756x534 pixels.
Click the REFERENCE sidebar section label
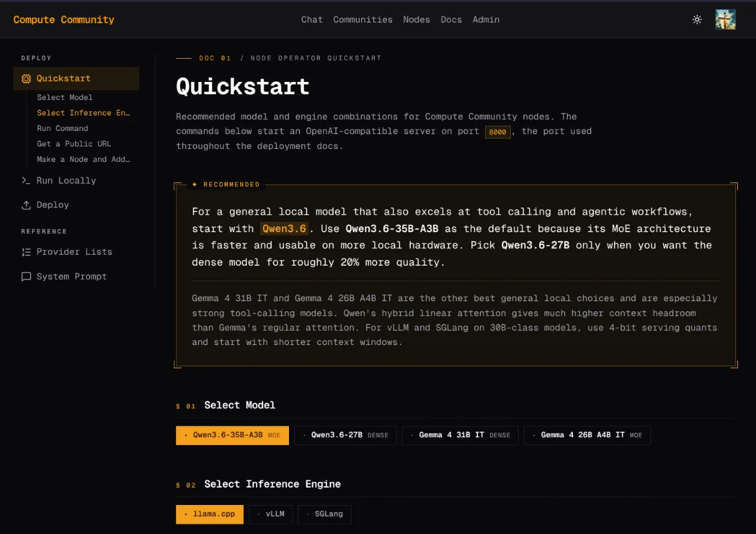tap(44, 232)
